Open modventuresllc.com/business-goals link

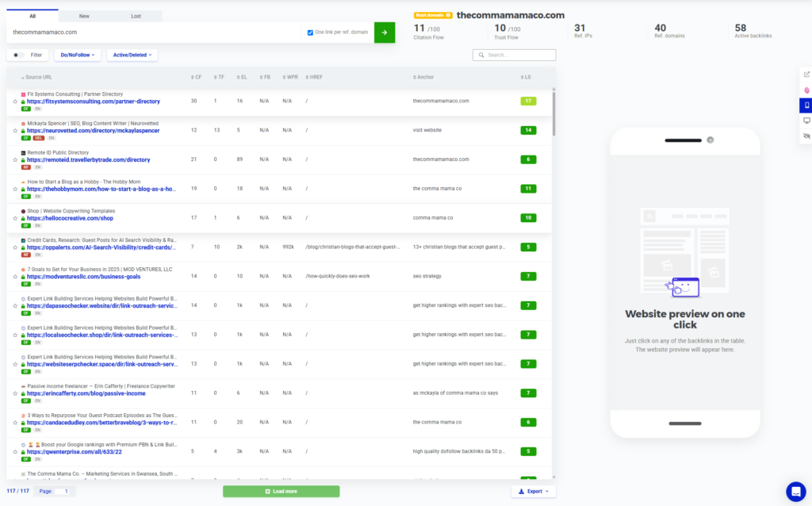[83, 277]
